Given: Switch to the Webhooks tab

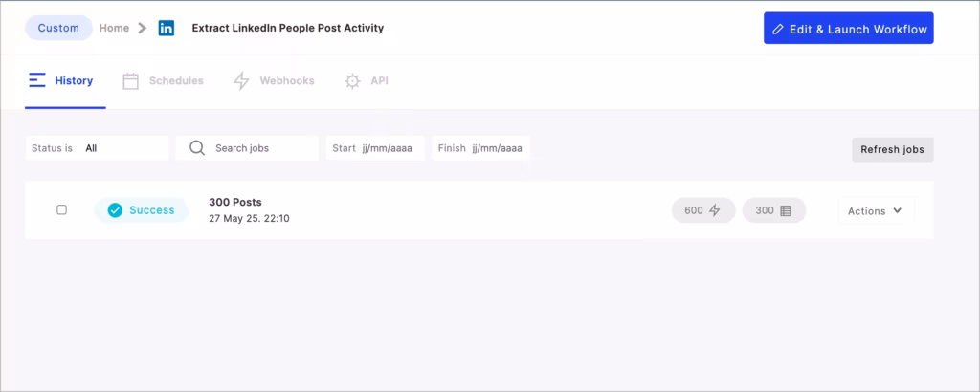Looking at the screenshot, I should point(274,81).
